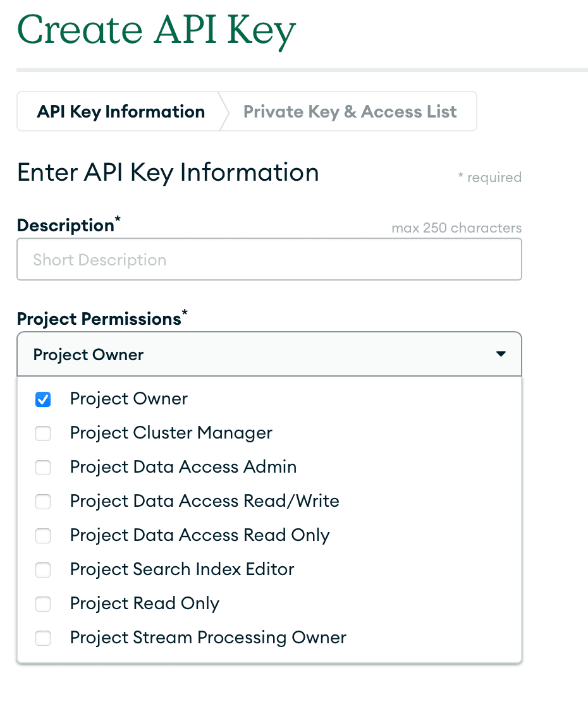Select the Project Cluster Manager label text
The height and width of the screenshot is (709, 588).
(x=171, y=433)
